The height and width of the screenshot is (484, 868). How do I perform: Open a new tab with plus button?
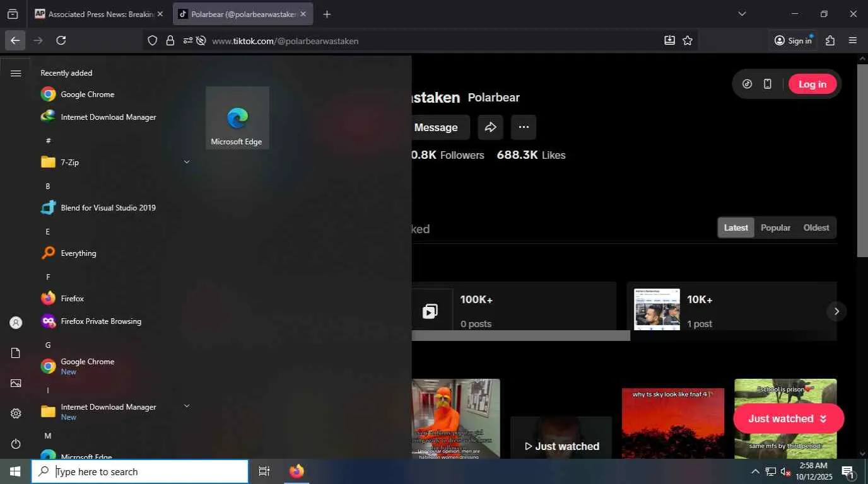327,14
